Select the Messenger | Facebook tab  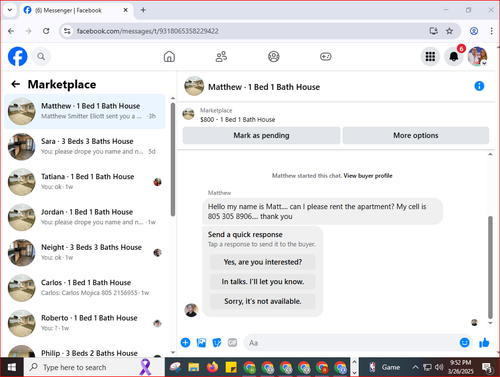(76, 10)
